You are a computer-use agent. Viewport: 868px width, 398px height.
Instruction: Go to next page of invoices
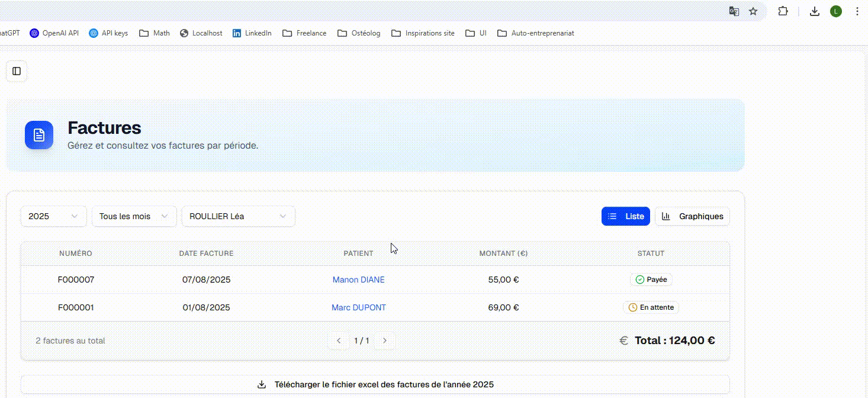[x=385, y=341]
